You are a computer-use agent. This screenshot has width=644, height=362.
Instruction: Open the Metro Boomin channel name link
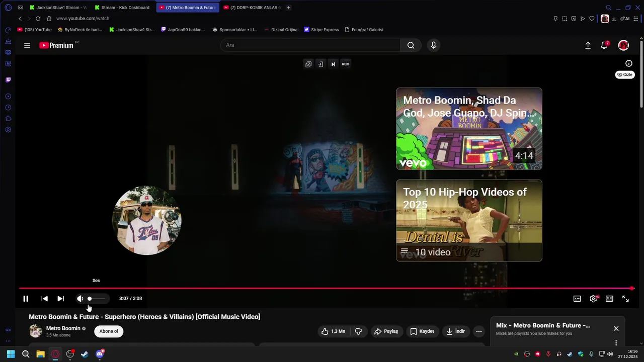pos(63,328)
